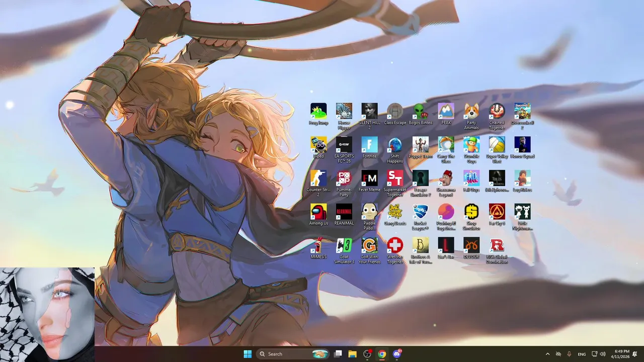The width and height of the screenshot is (644, 362).
Task: Open the Class Escape shortcut
Action: coord(395,115)
